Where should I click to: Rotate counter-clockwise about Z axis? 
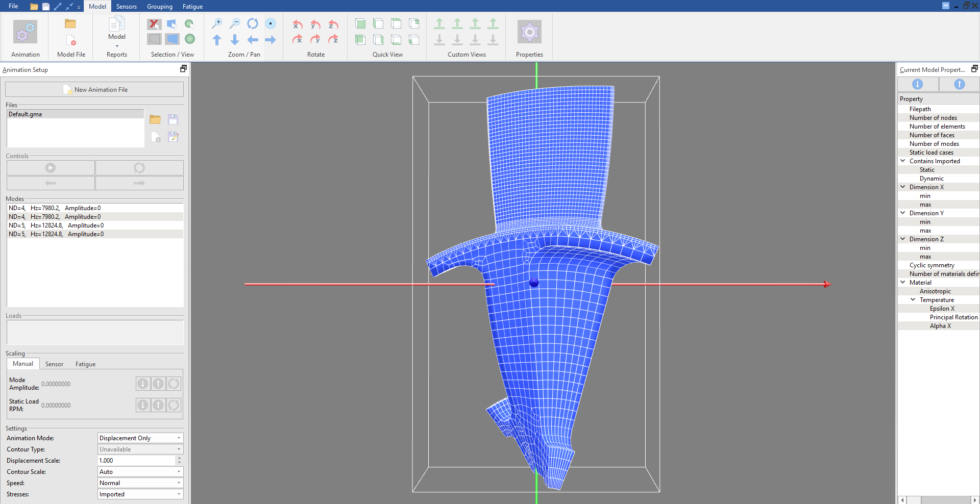(x=333, y=24)
